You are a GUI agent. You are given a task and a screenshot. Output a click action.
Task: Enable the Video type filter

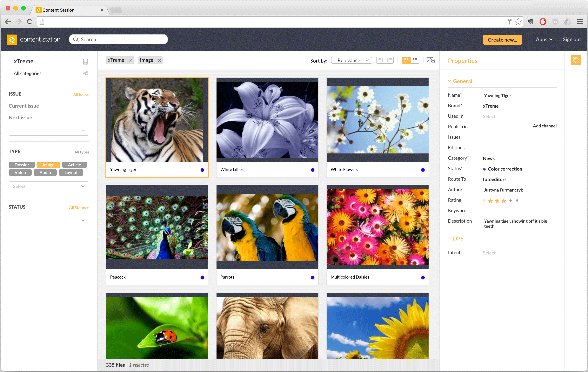pos(20,172)
